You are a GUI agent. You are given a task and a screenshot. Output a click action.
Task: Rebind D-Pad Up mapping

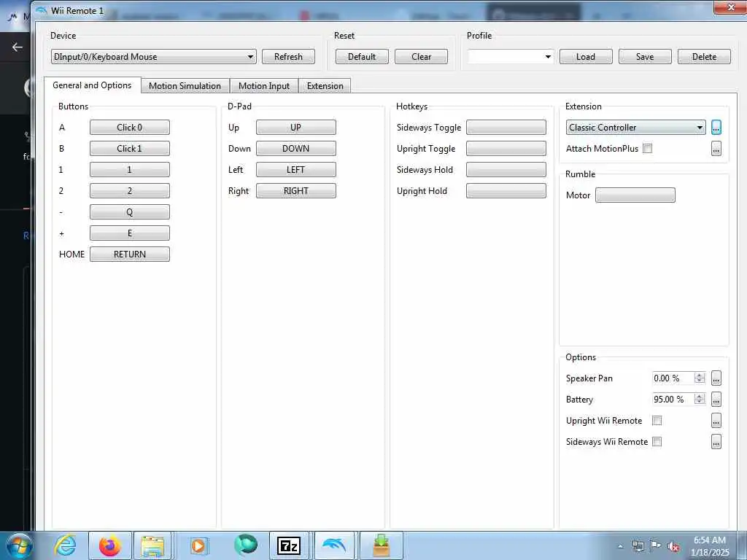(x=296, y=127)
